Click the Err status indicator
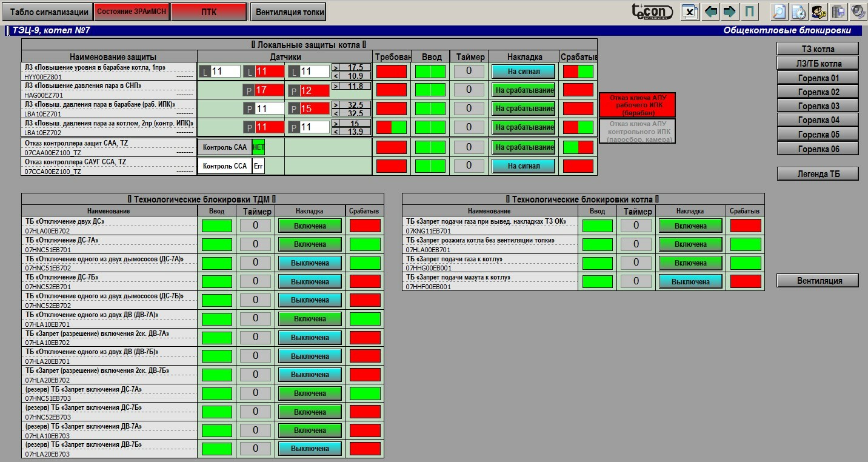The image size is (868, 462). (259, 166)
